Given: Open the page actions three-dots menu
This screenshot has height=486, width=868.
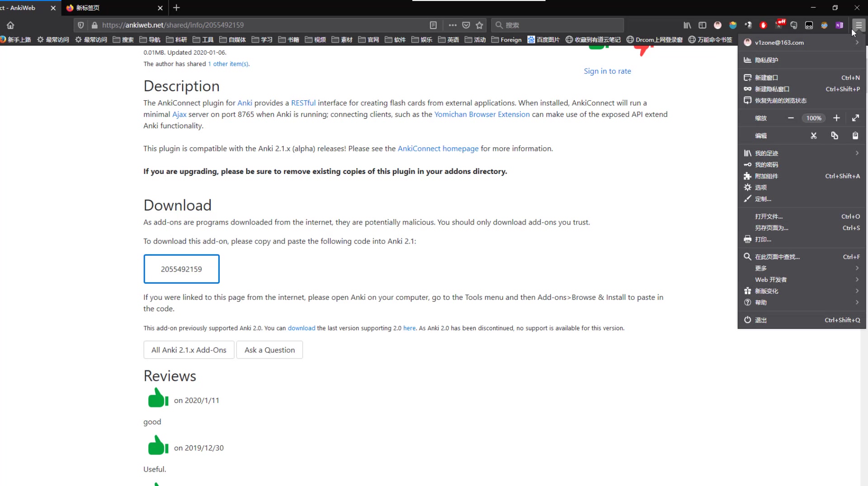Looking at the screenshot, I should [x=453, y=25].
